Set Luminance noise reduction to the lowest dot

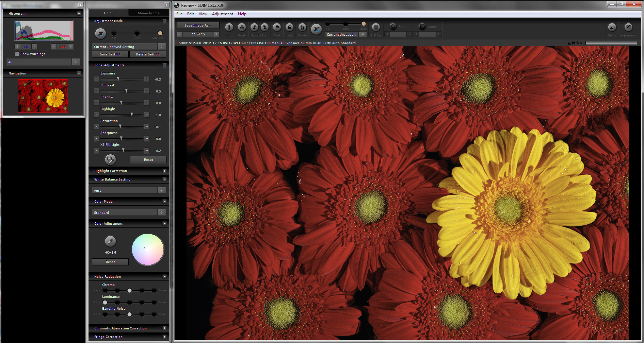pyautogui.click(x=105, y=303)
